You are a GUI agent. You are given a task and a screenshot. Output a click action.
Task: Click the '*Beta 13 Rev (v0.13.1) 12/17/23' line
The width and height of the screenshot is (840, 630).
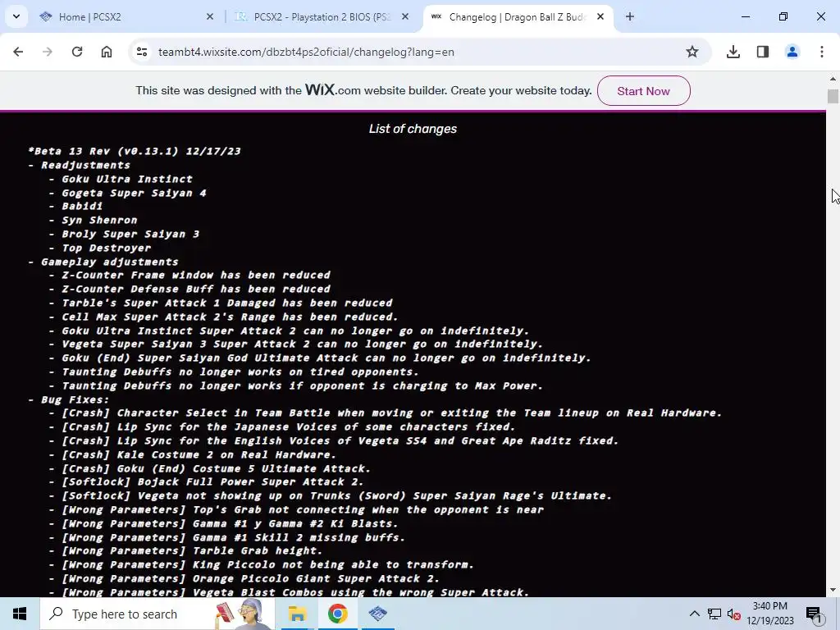click(x=135, y=151)
